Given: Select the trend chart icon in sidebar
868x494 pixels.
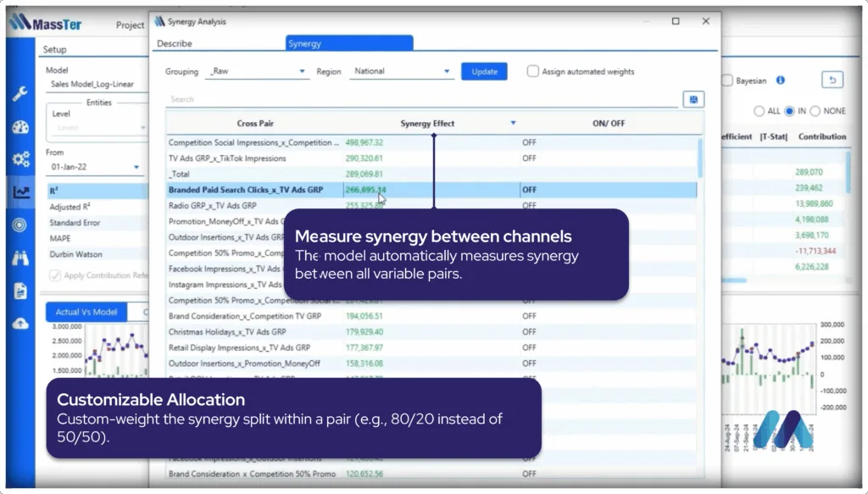Looking at the screenshot, I should [x=20, y=192].
